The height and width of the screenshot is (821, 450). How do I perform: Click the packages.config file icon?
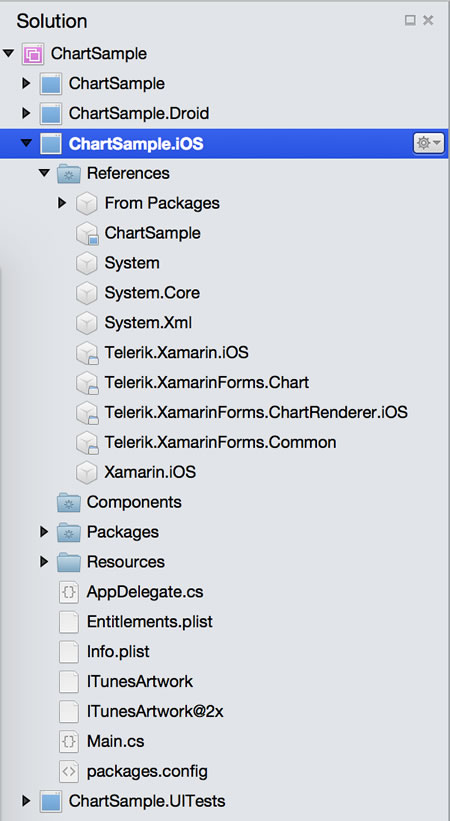click(x=69, y=771)
